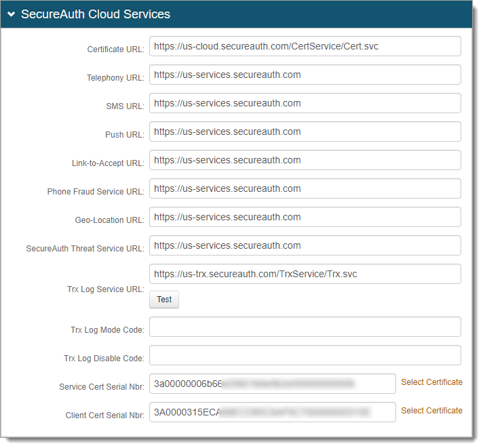Select the SMS URL input field
The height and width of the screenshot is (448, 483).
click(x=305, y=104)
